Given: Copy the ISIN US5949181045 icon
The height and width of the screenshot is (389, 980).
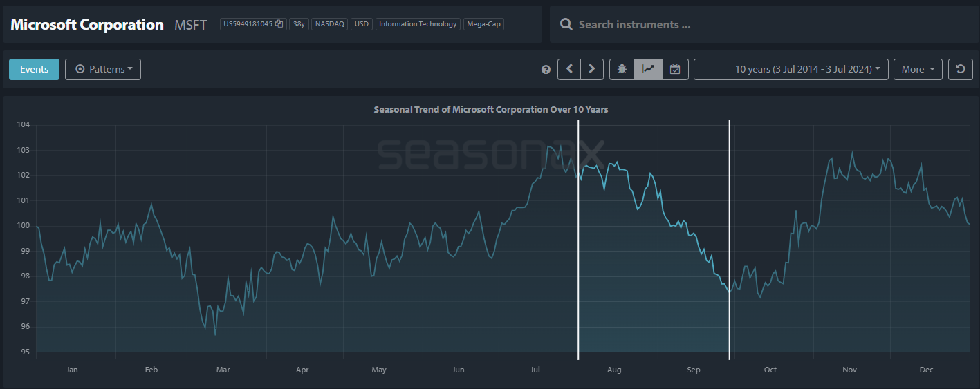Looking at the screenshot, I should 279,23.
